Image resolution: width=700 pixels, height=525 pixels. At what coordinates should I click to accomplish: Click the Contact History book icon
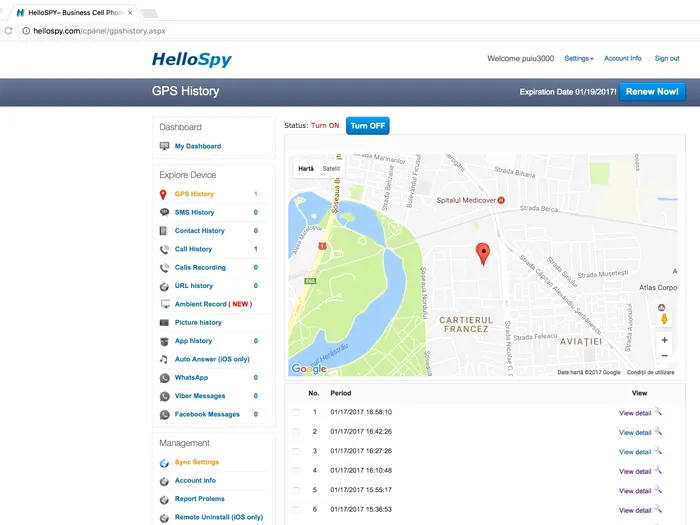(163, 231)
